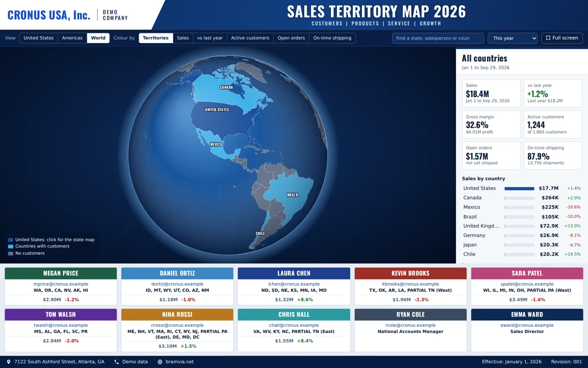Click the Canada label on the globe
Screen dimensions: 588x368
pos(226,87)
